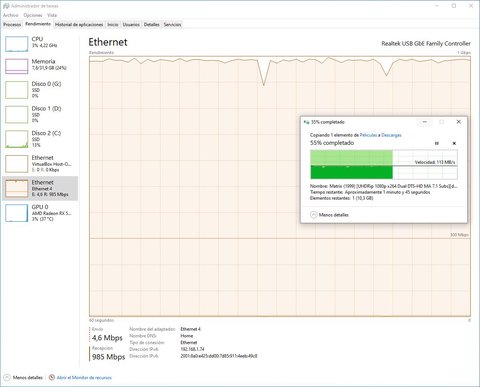This screenshot has height=387, width=480.
Task: Click the Tiempo restante estimate text
Action: click(x=370, y=192)
